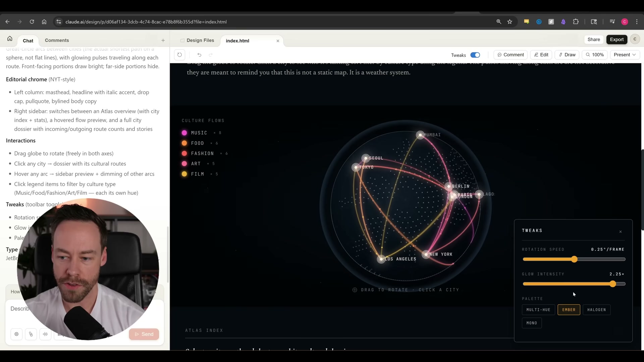
Task: Open chat settings with the gear icon
Action: [16, 334]
